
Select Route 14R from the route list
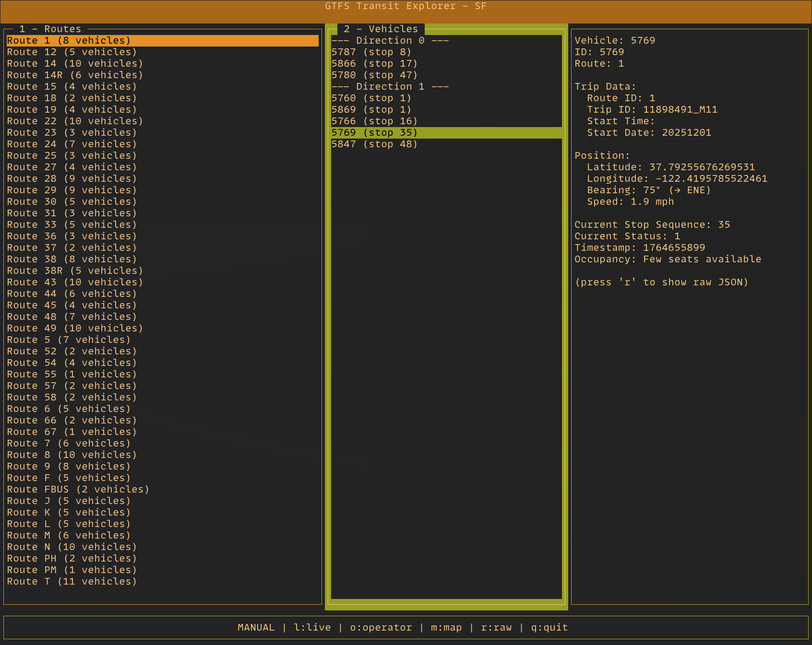point(74,75)
